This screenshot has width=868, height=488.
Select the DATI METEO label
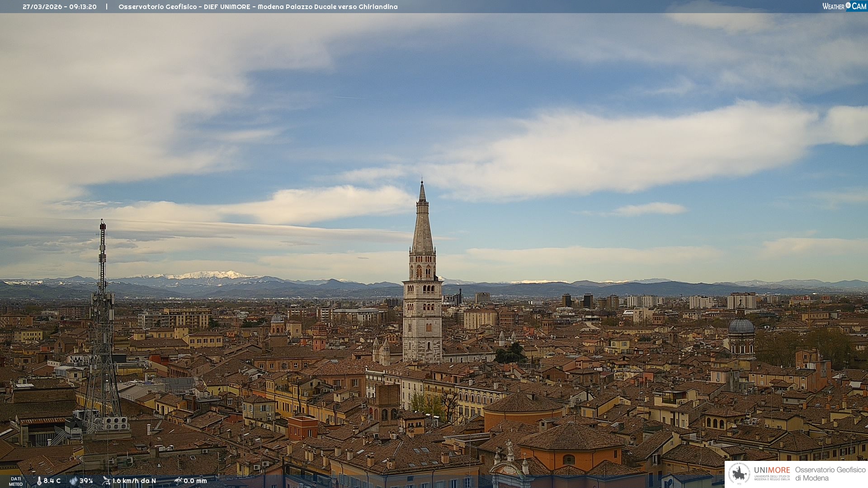tap(16, 481)
